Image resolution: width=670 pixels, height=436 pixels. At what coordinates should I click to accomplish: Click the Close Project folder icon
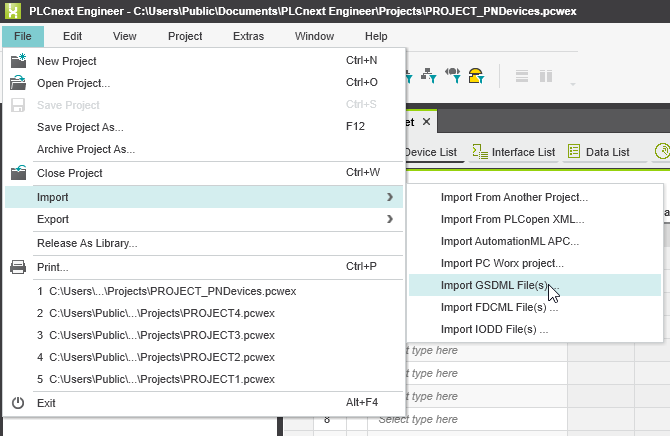pyautogui.click(x=18, y=173)
